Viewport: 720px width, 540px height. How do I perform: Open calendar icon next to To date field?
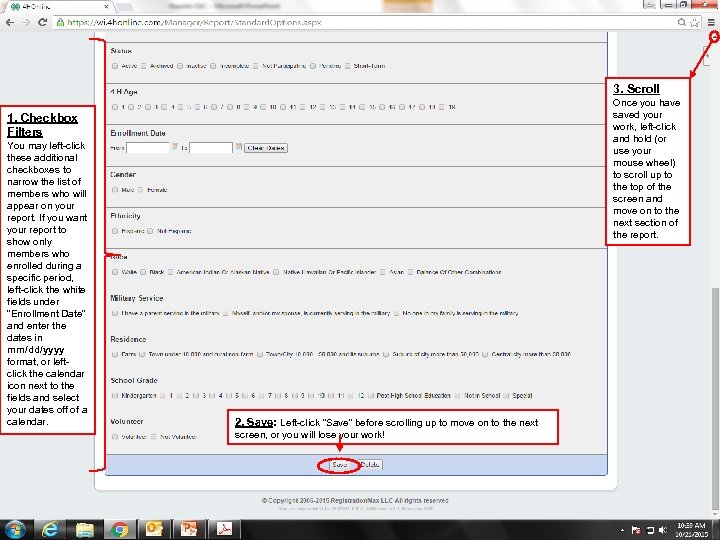pos(238,146)
